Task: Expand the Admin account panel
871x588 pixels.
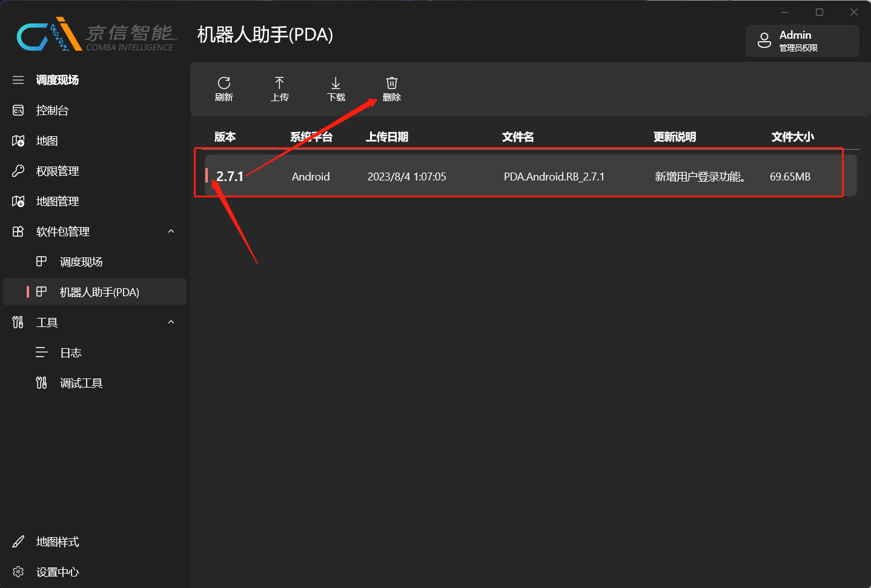Action: 802,41
